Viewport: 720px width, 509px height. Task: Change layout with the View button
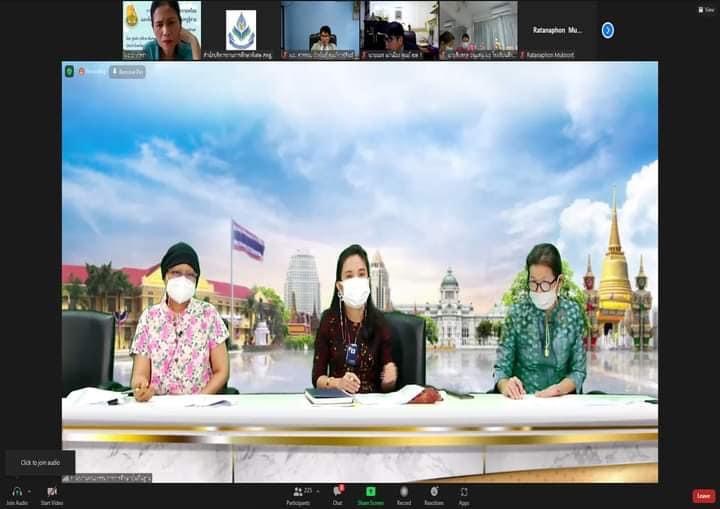pos(706,9)
